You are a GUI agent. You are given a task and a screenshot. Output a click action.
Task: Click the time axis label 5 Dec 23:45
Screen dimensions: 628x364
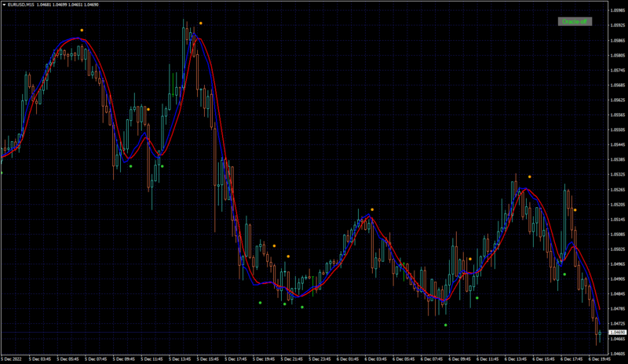[319, 359]
